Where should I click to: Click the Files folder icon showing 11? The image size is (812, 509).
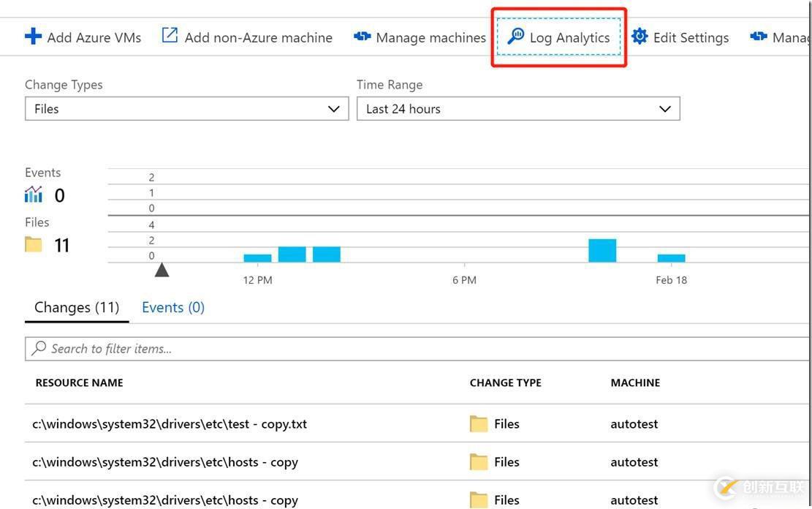tap(32, 244)
